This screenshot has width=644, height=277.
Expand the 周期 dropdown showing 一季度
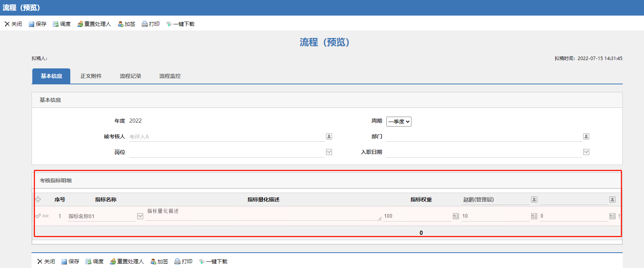click(399, 122)
